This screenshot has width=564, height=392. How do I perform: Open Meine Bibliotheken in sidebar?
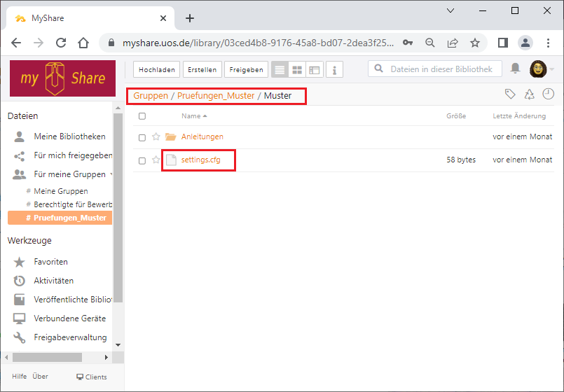pos(69,136)
